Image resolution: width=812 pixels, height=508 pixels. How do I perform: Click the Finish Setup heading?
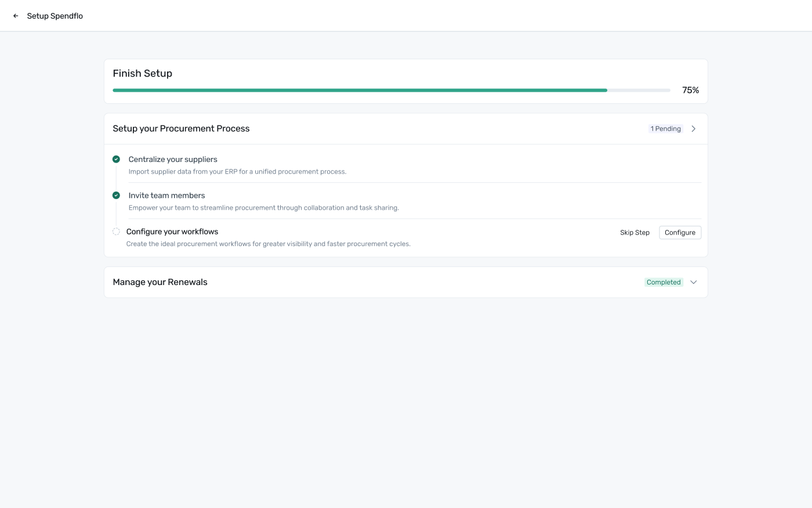(143, 74)
